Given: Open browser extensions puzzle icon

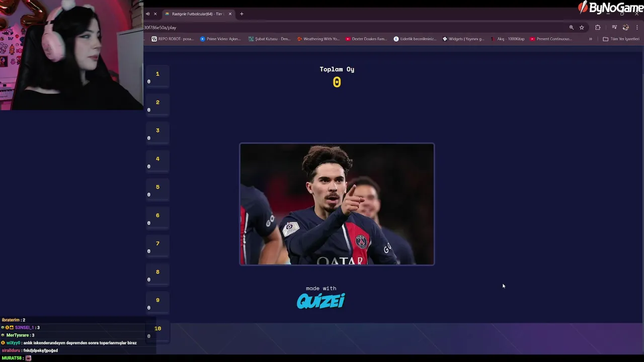Looking at the screenshot, I should tap(598, 28).
